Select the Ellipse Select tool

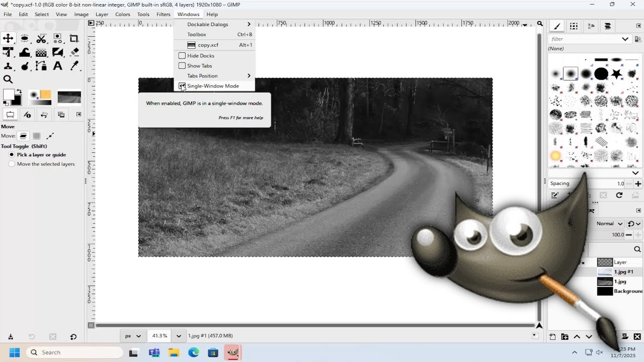[x=25, y=39]
